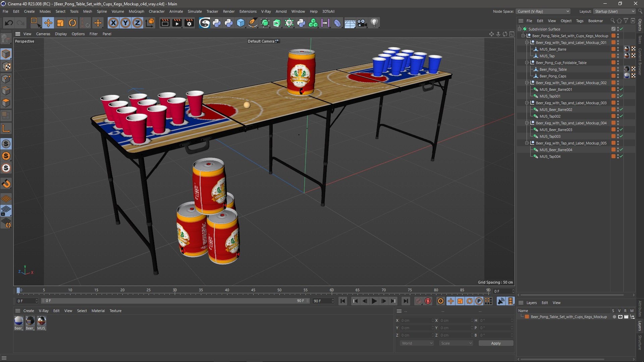Select the Rotate tool icon
The image size is (644, 362).
point(72,23)
